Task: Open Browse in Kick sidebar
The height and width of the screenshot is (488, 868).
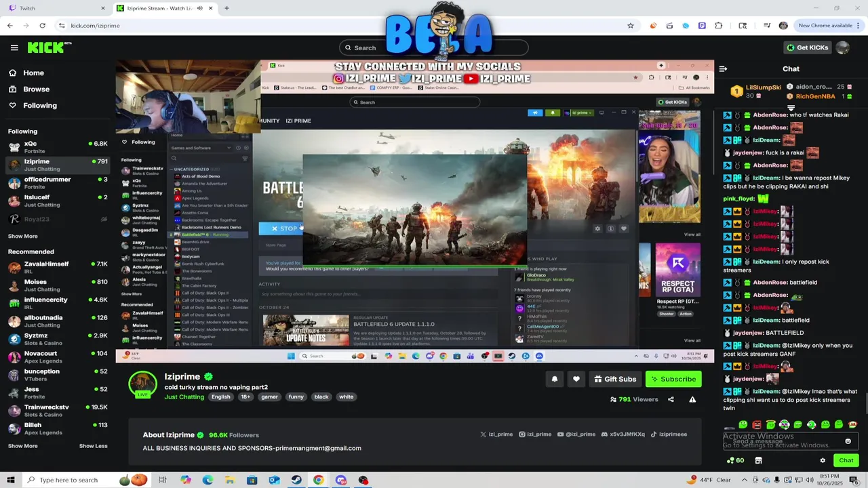Action: [30, 89]
